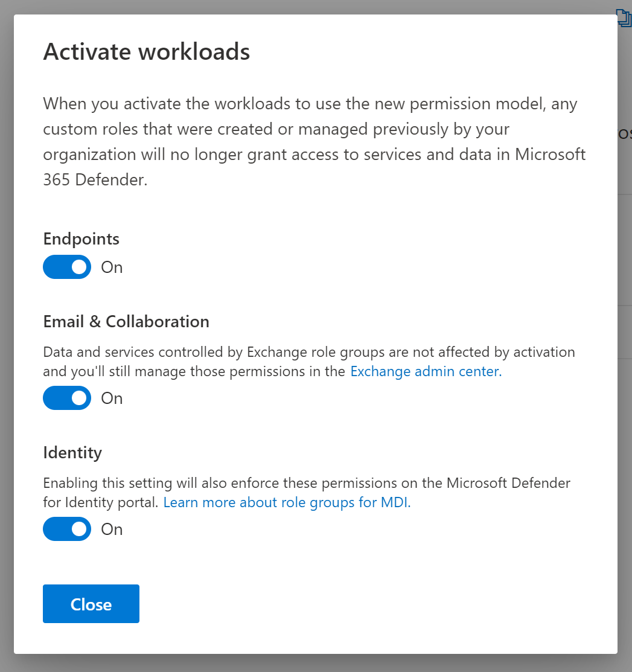Screen dimensions: 632x672
Task: Click On label next to Email & Collaboration toggle
Action: point(112,398)
